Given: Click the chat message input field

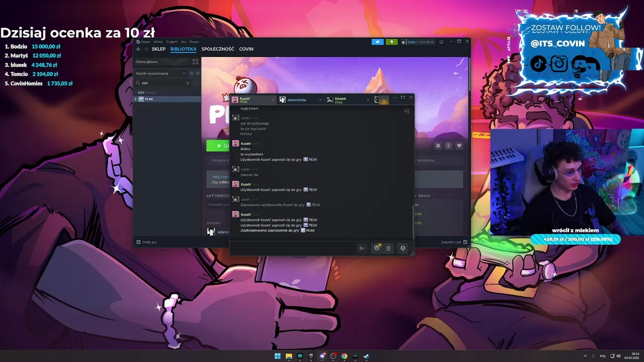Looking at the screenshot, I should point(293,248).
